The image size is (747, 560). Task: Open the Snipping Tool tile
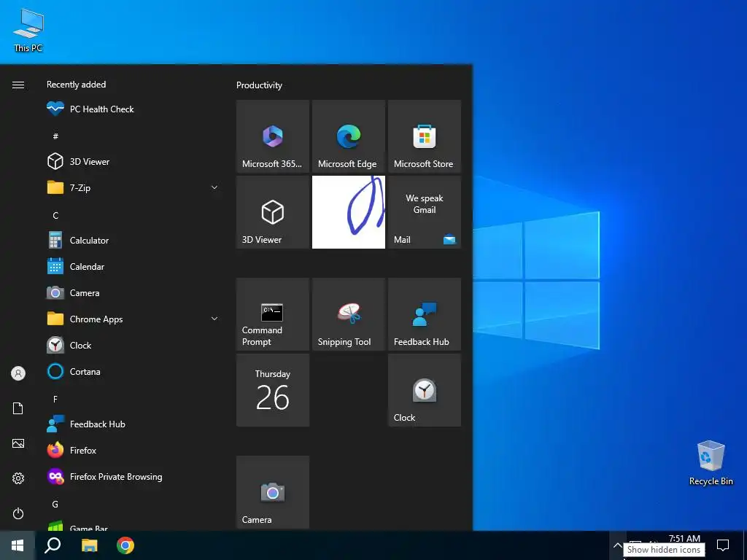pos(349,314)
